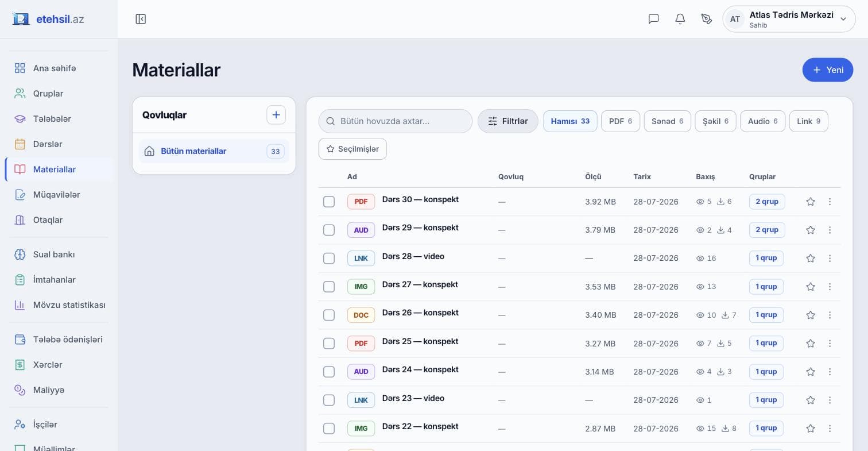Open more options for Dərs 24 — konspekt
Image resolution: width=868 pixels, height=451 pixels.
[x=830, y=372]
